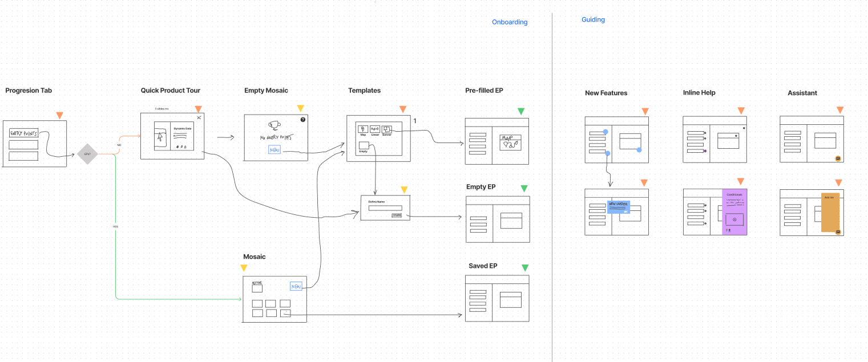Select green triangle marker beside Empty EP title

pos(524,188)
